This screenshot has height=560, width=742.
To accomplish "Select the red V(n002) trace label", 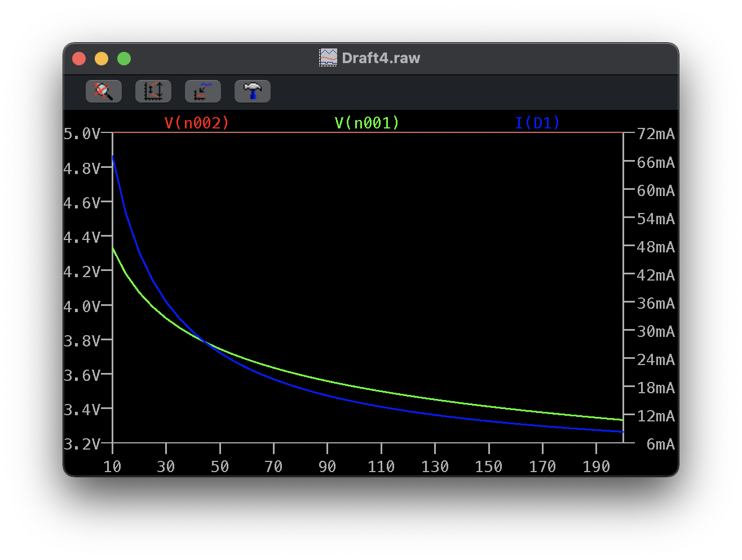I will click(197, 123).
